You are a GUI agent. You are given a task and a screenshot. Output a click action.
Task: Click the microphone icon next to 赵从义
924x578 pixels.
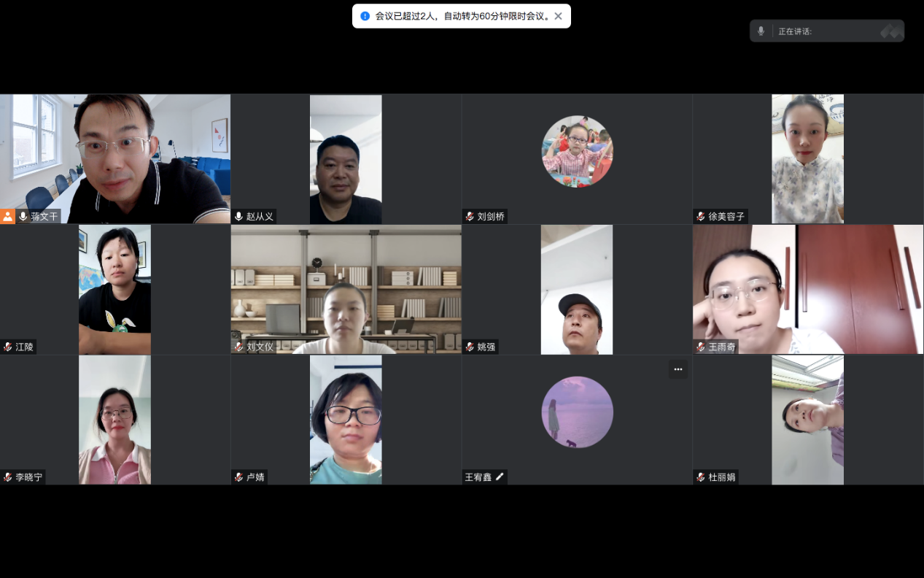pos(238,217)
